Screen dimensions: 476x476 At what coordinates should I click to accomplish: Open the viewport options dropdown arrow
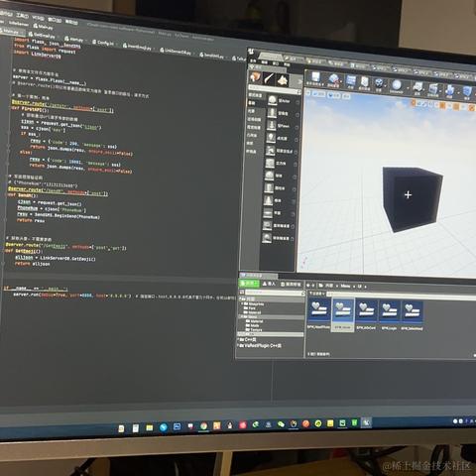(308, 93)
